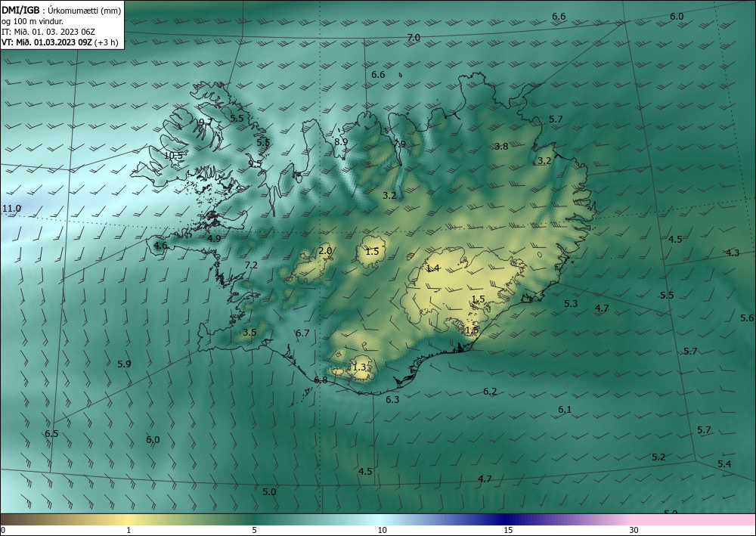Select the 6.8 value at the south coast
The image size is (756, 536).
(321, 380)
